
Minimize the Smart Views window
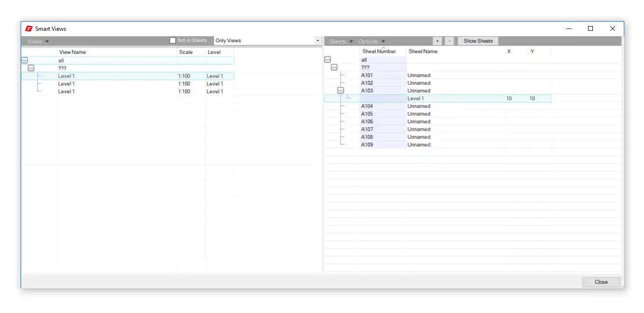coord(568,29)
